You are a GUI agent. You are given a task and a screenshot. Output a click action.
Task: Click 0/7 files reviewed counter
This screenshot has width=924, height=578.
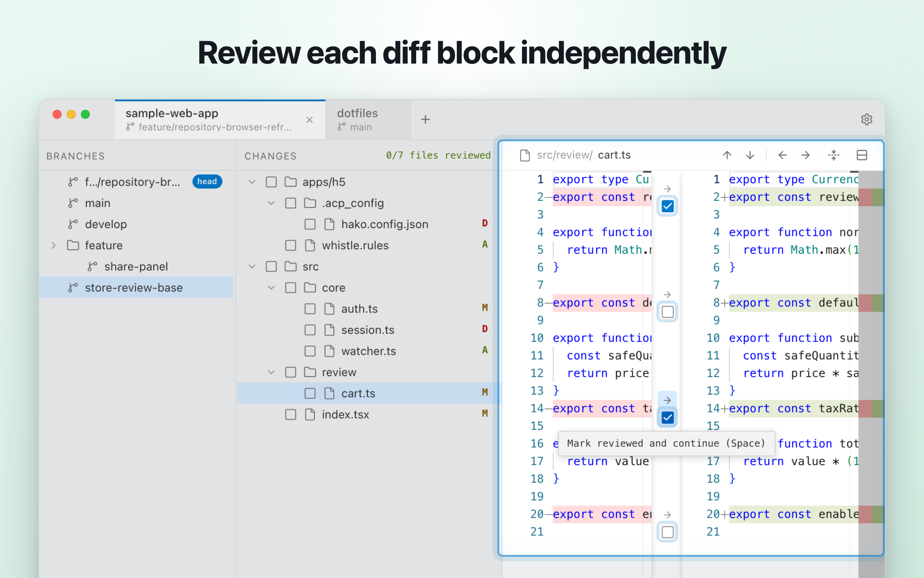(x=438, y=155)
